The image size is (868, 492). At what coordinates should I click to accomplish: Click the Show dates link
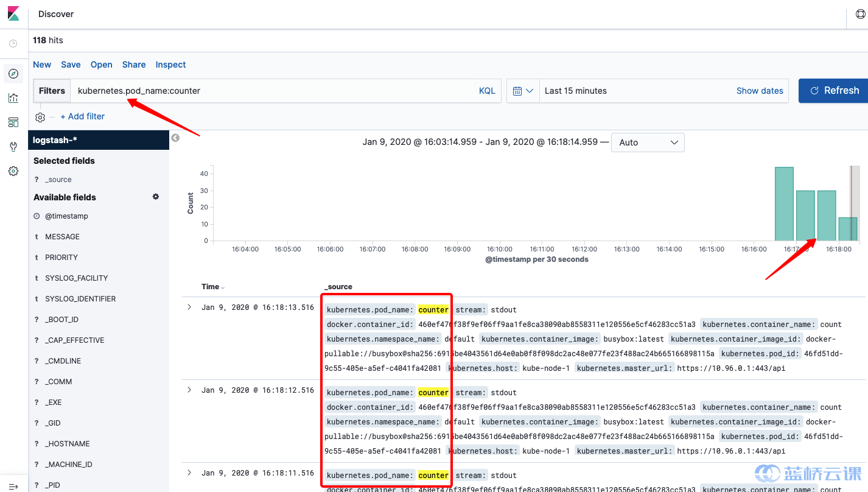pyautogui.click(x=760, y=91)
